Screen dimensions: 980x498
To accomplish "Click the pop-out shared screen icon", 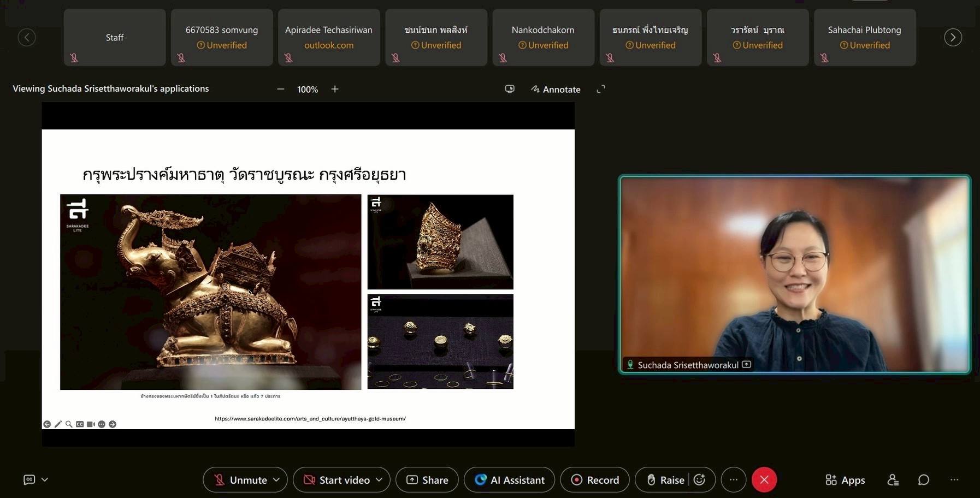I will [510, 89].
